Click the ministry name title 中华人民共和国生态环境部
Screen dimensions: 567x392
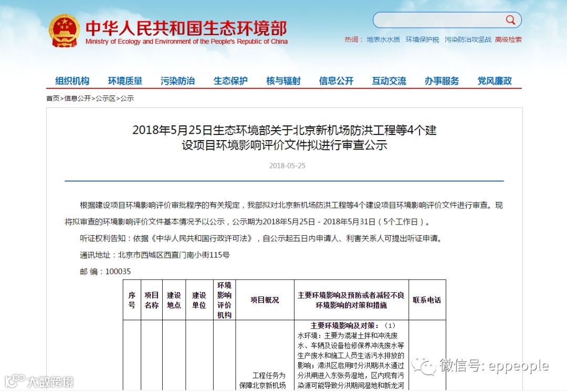(186, 28)
